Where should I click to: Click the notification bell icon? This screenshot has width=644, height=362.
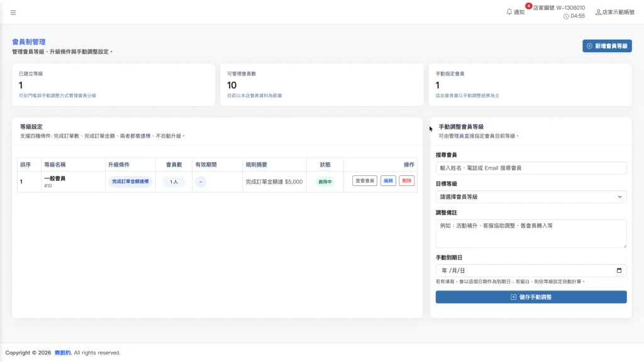pyautogui.click(x=509, y=11)
